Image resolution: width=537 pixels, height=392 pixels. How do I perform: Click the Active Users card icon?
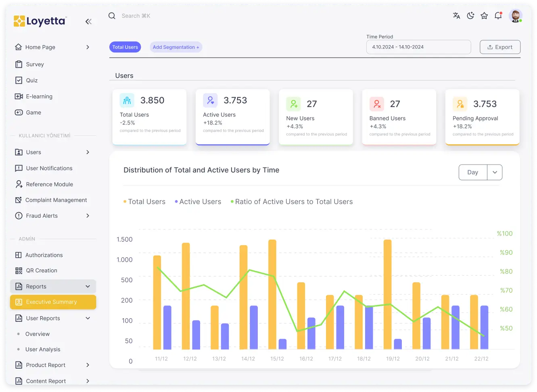210,100
